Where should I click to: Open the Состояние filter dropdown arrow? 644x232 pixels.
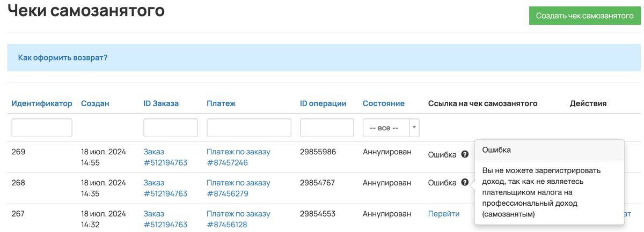point(414,128)
